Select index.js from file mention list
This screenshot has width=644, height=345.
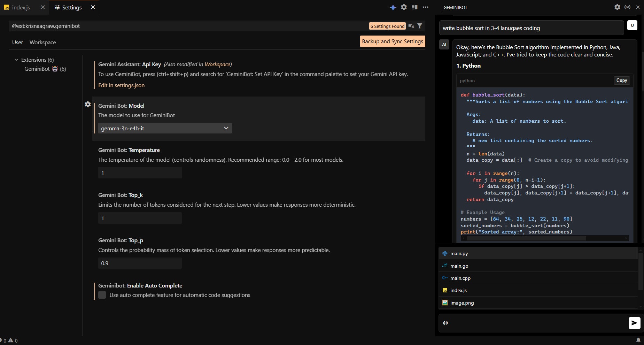click(x=538, y=290)
